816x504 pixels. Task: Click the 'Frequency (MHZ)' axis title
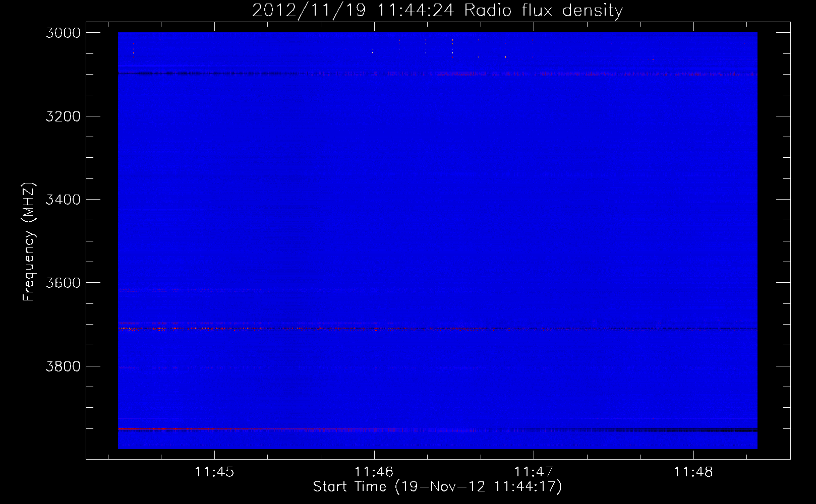[x=29, y=241]
